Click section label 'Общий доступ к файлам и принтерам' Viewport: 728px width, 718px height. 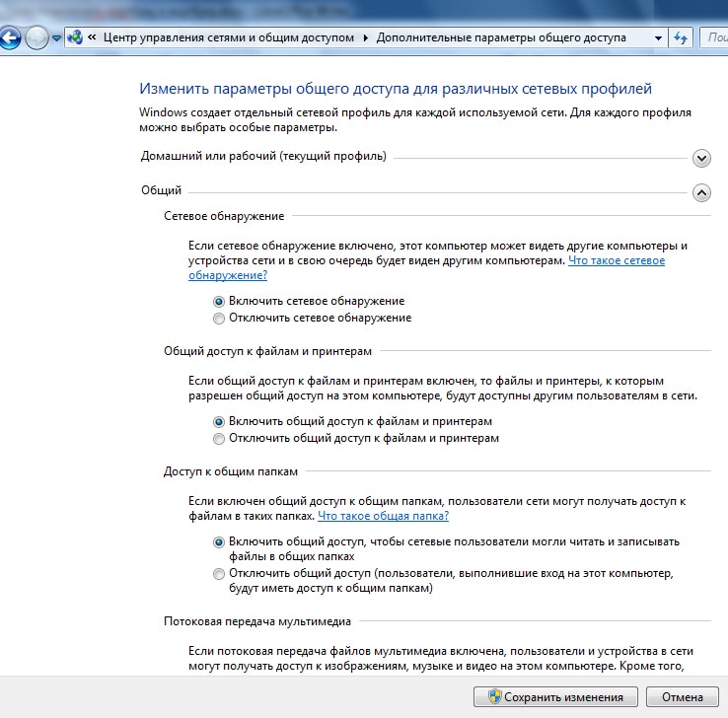(268, 351)
